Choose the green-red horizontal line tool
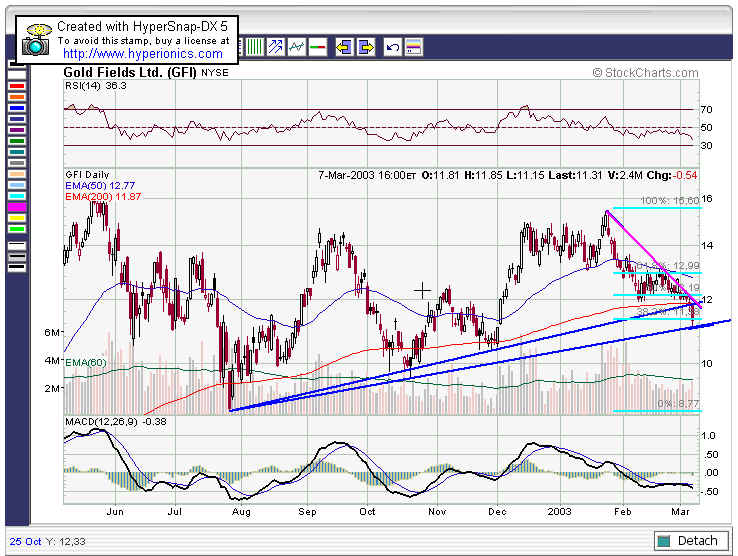The height and width of the screenshot is (556, 738). coord(318,47)
